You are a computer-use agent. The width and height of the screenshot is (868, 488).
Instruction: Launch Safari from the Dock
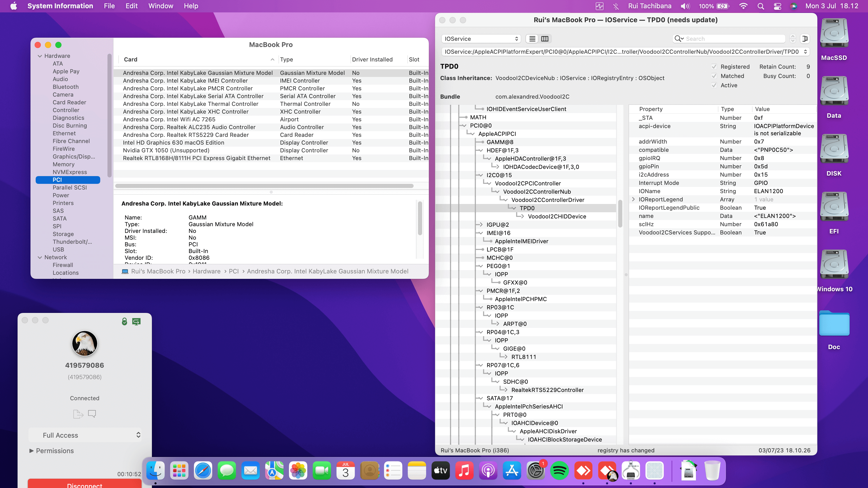pos(203,470)
